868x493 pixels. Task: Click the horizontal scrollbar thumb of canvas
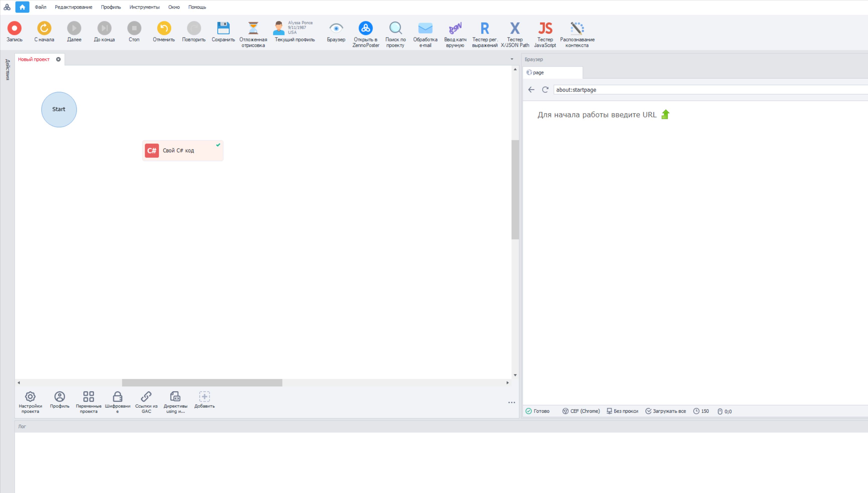click(202, 383)
